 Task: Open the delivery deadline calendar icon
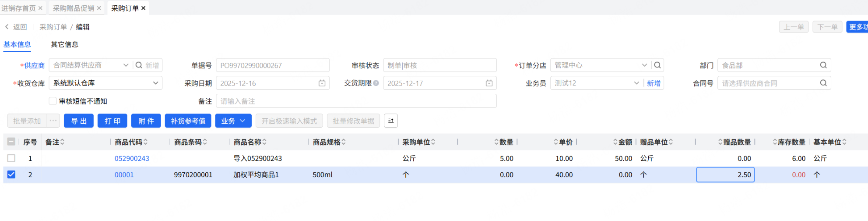click(x=489, y=83)
